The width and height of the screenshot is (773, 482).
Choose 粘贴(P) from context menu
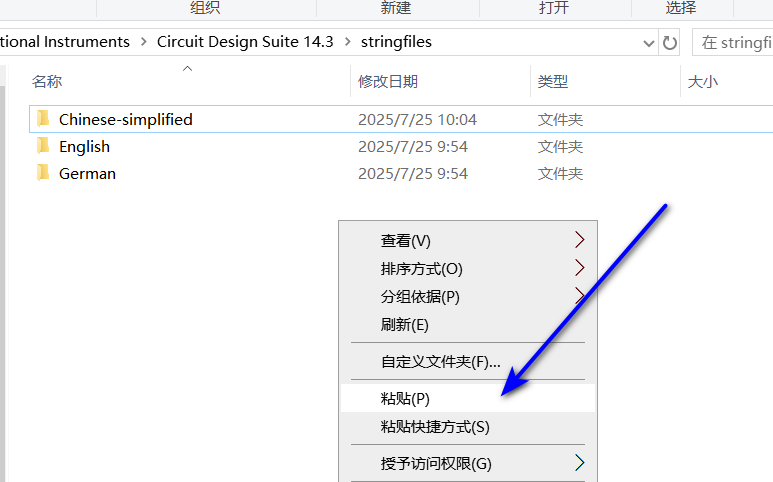click(x=405, y=398)
